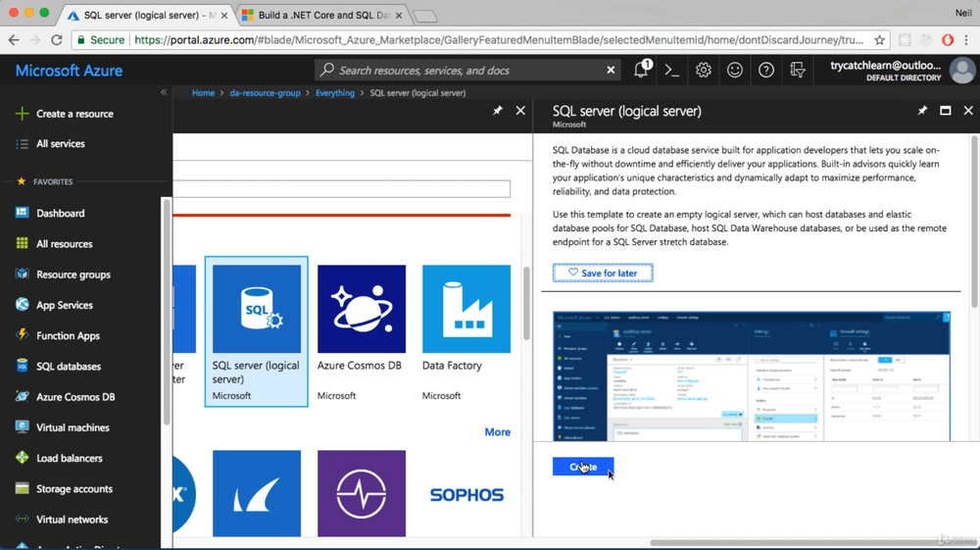The image size is (980, 550).
Task: Click the More link
Action: pyautogui.click(x=498, y=432)
